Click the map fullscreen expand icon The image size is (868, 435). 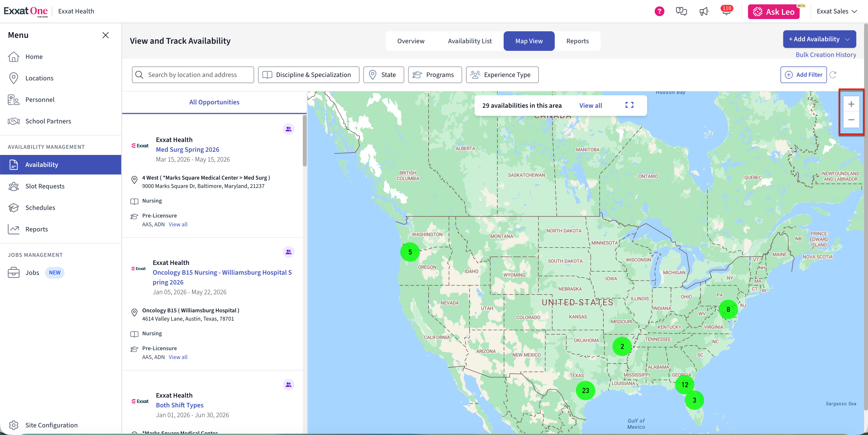point(629,105)
